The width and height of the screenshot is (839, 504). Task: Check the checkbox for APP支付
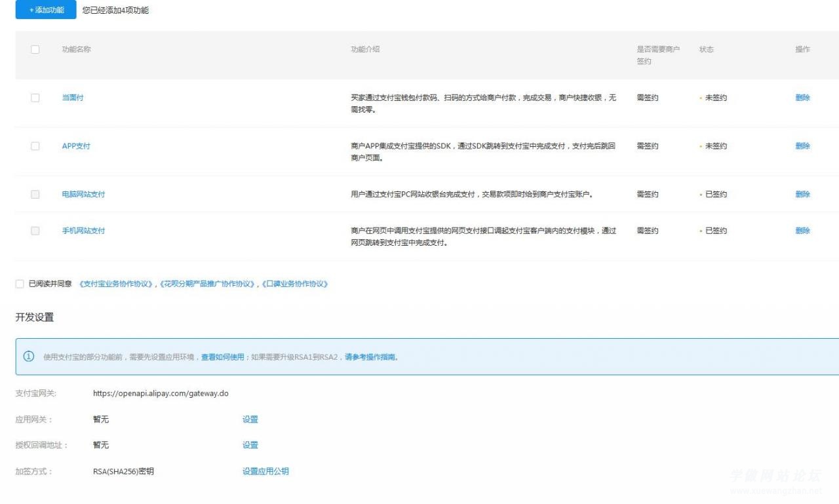tap(35, 145)
